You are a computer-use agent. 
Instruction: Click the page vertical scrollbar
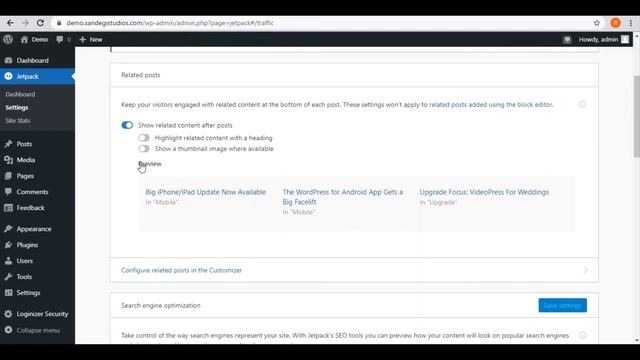[637, 116]
